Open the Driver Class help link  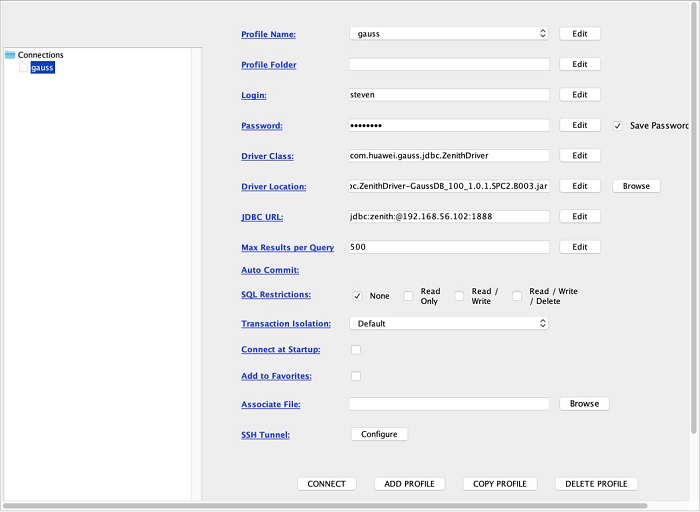coord(267,156)
